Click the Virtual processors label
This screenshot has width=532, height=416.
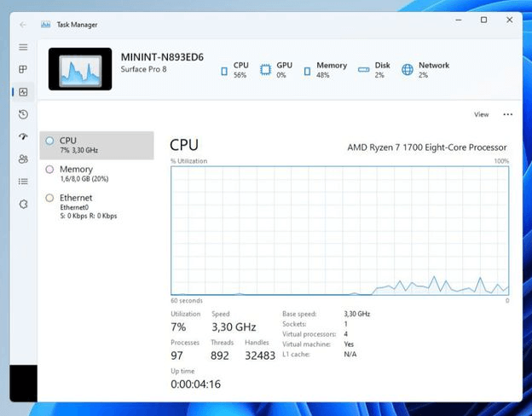[309, 334]
